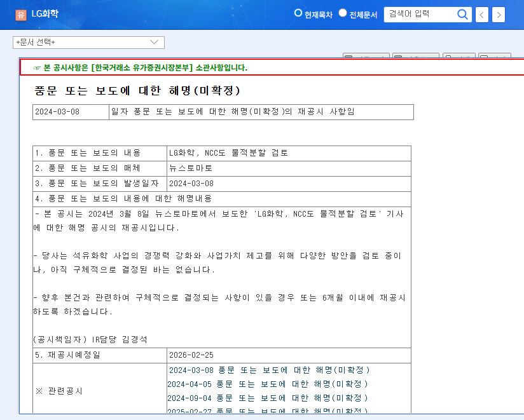Click the 'LG화학, NCC도 물적분할 검토' cell
The image size is (524, 420).
[289, 153]
